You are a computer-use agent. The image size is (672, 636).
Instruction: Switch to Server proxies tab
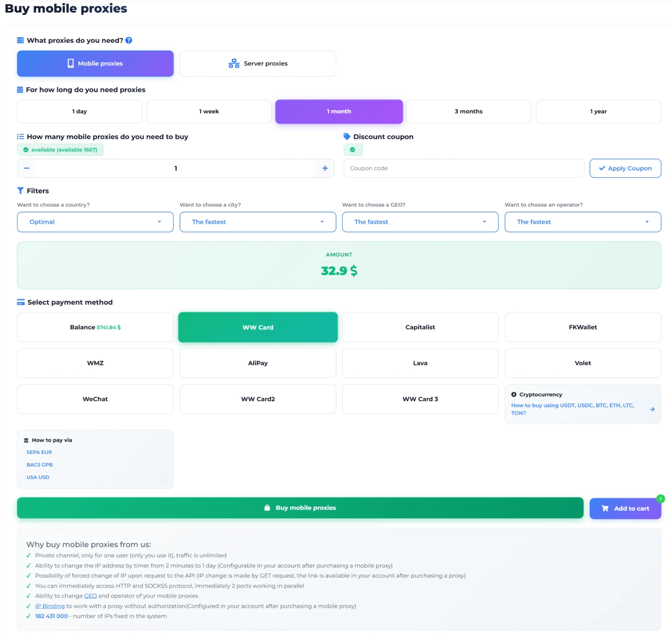coord(258,63)
